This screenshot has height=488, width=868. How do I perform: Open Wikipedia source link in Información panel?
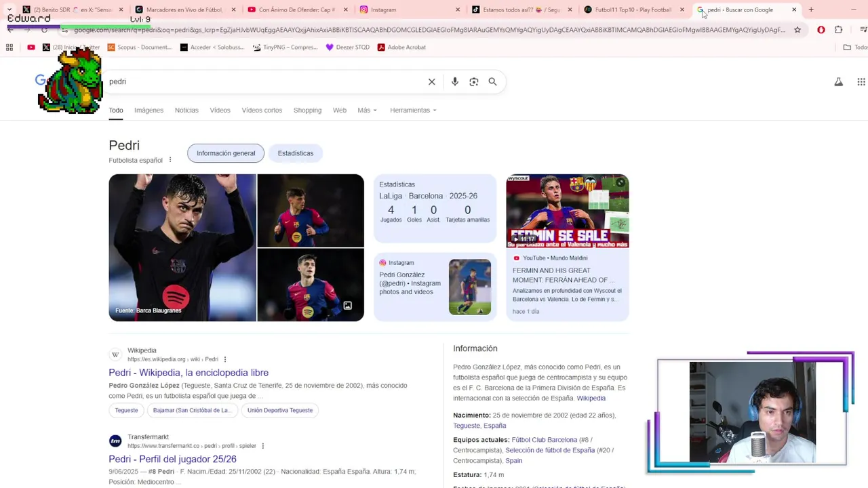click(x=591, y=399)
